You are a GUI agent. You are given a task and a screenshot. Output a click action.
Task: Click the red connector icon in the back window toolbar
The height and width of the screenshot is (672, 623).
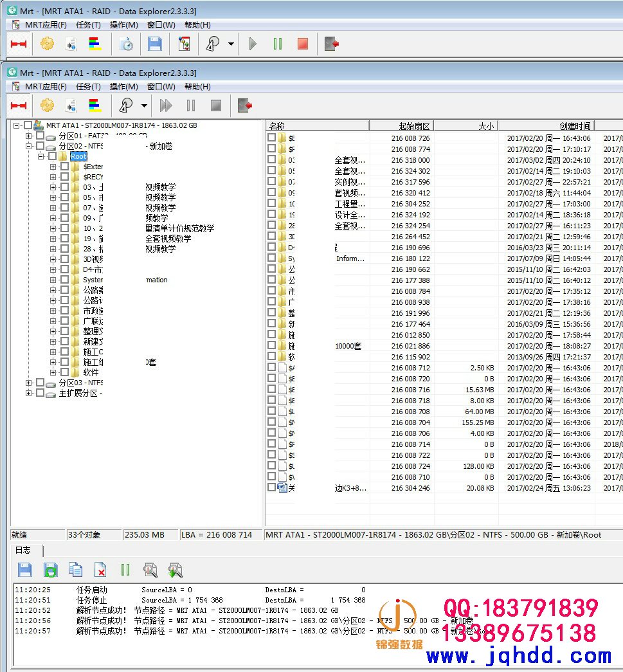[x=19, y=44]
